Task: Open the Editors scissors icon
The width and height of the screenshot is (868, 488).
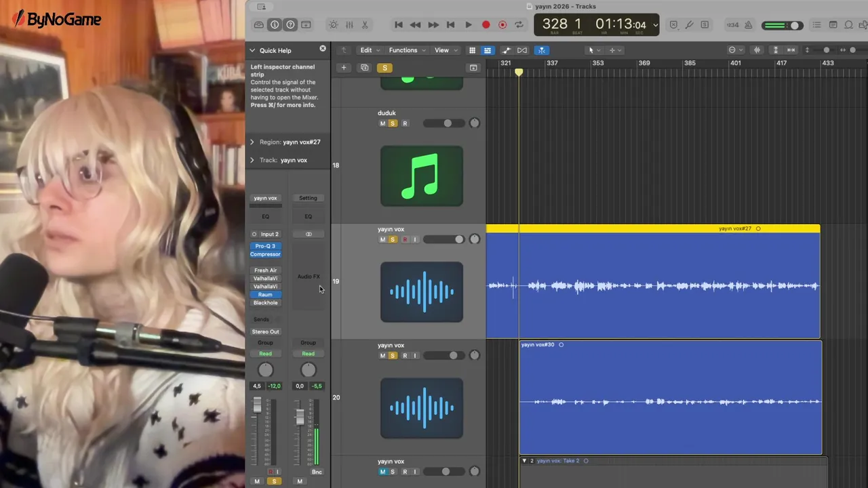Action: (365, 25)
